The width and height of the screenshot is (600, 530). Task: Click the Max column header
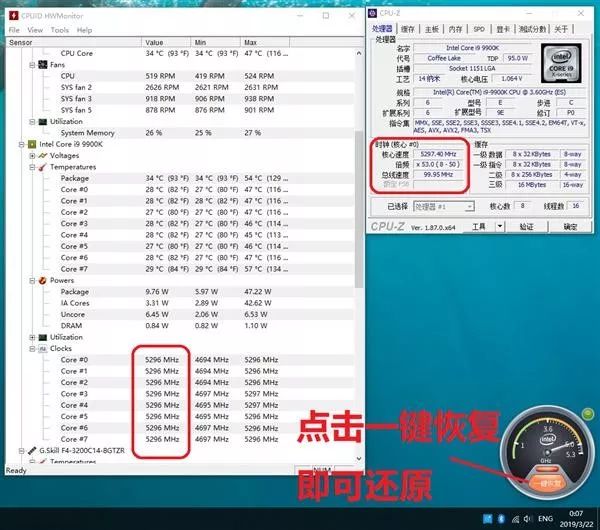pyautogui.click(x=265, y=42)
